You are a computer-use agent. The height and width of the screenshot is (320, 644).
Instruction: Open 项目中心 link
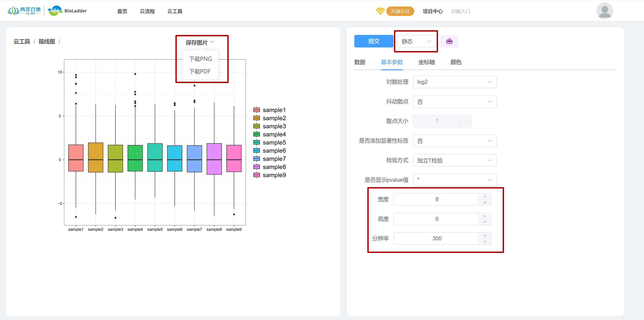pyautogui.click(x=432, y=11)
